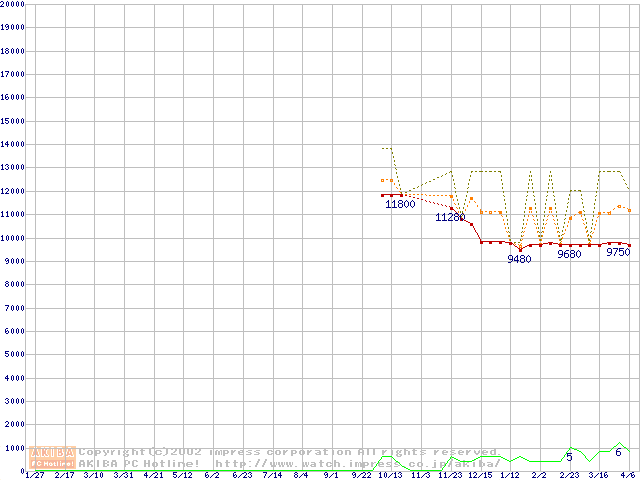Select the 14000 y-axis value
This screenshot has width=640, height=480.
[13, 144]
